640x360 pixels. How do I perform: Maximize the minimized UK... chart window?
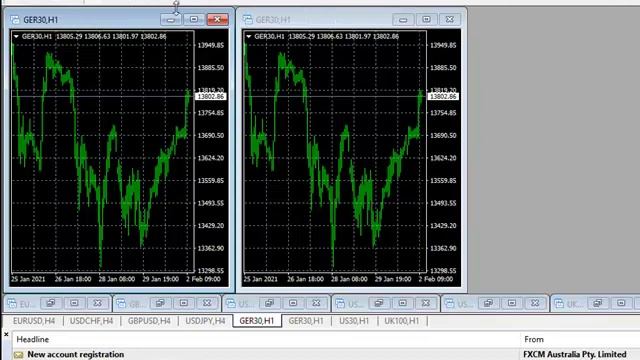(621, 303)
